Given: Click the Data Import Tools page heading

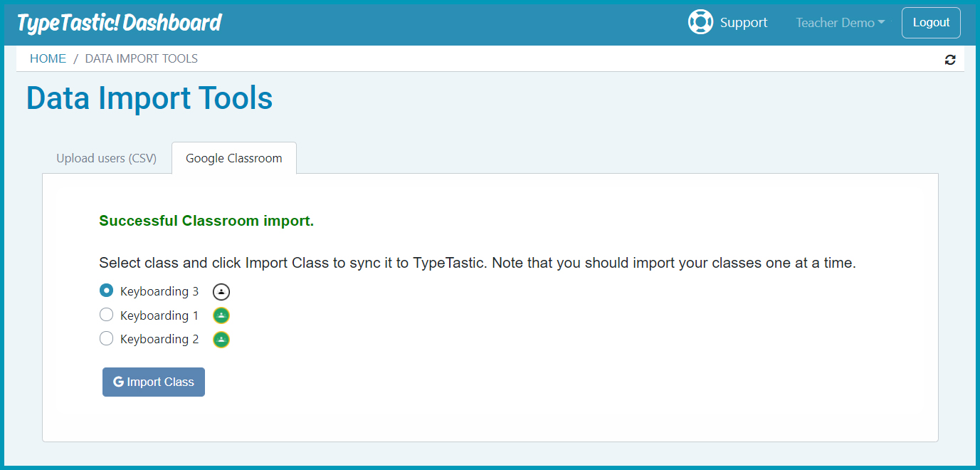Looking at the screenshot, I should [149, 98].
